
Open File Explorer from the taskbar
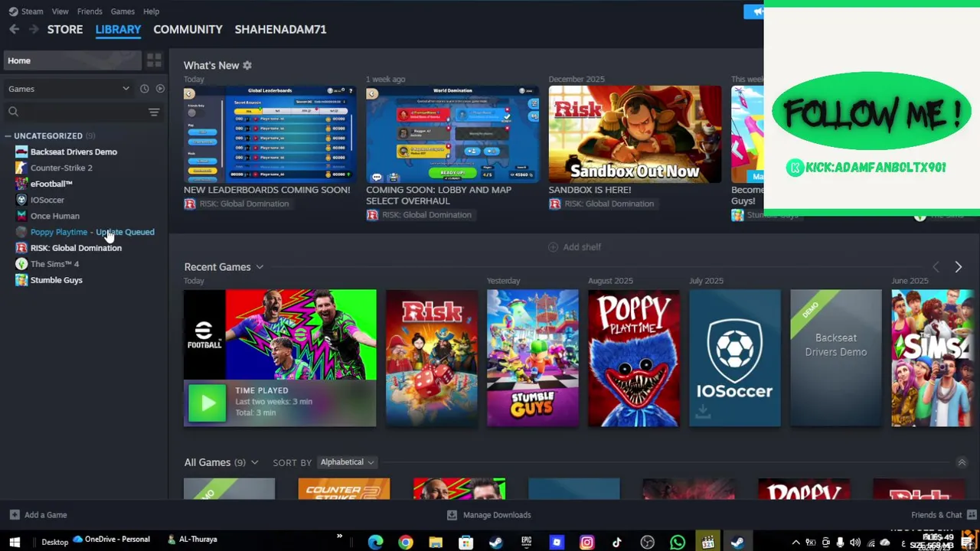(x=436, y=543)
